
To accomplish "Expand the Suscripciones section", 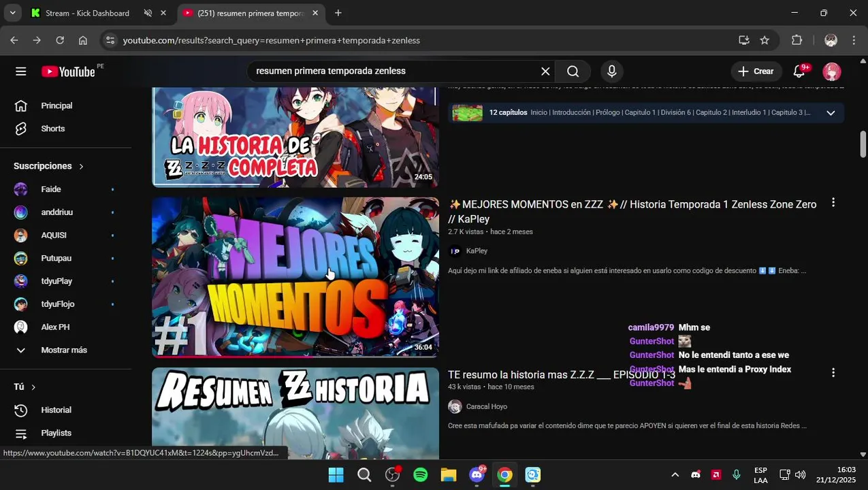I will pyautogui.click(x=49, y=166).
